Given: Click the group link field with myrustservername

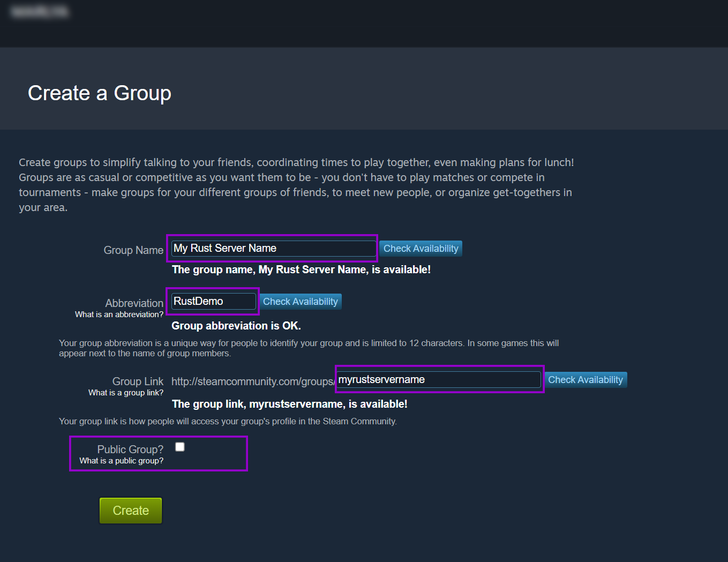Looking at the screenshot, I should (x=438, y=380).
